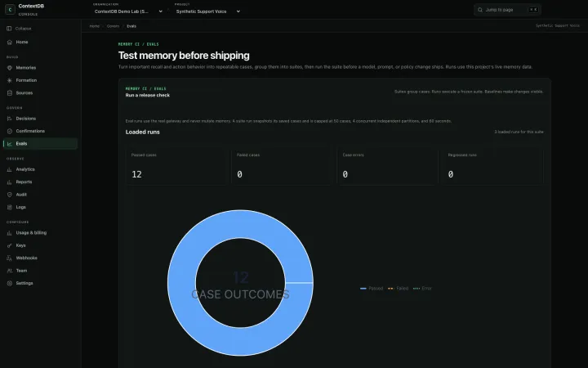The height and width of the screenshot is (368, 588).
Task: Open the Logs page
Action: (40, 207)
